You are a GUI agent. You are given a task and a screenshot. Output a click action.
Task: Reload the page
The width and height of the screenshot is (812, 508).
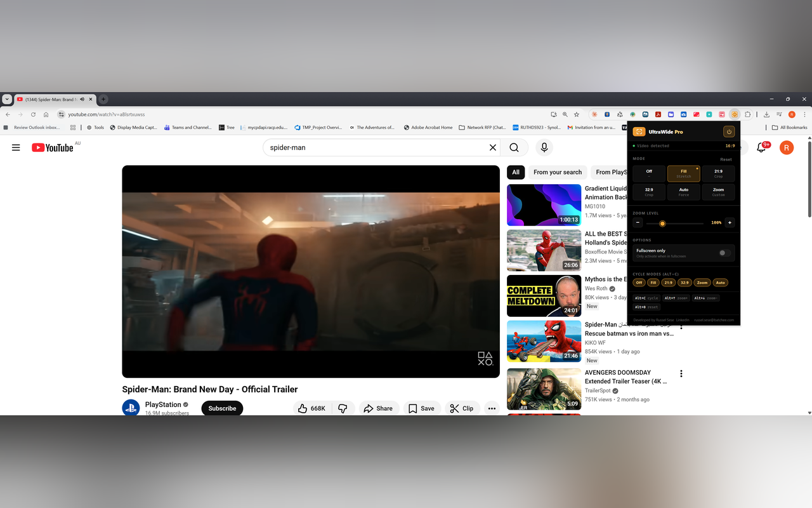point(33,114)
